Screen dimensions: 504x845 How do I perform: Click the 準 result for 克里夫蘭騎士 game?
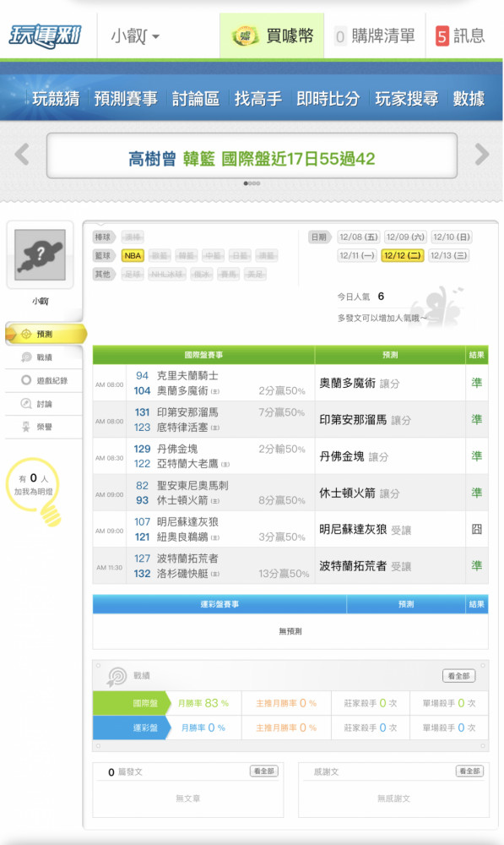pos(476,383)
